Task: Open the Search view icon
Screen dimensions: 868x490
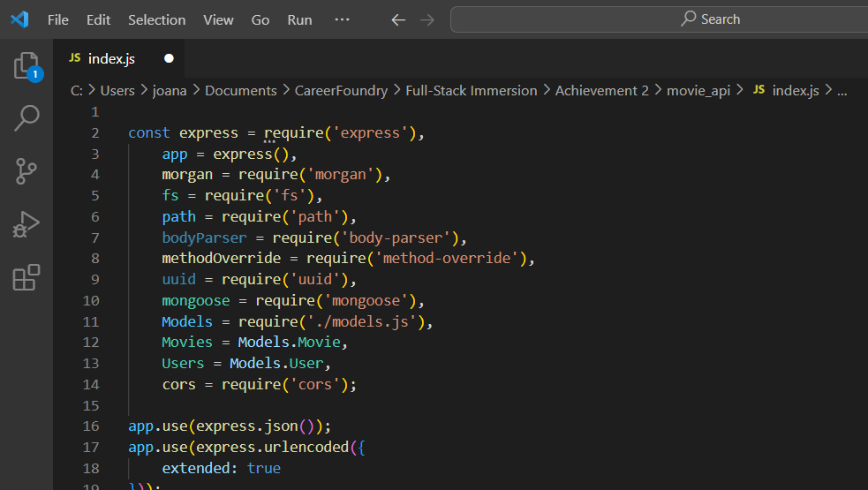Action: 26,117
